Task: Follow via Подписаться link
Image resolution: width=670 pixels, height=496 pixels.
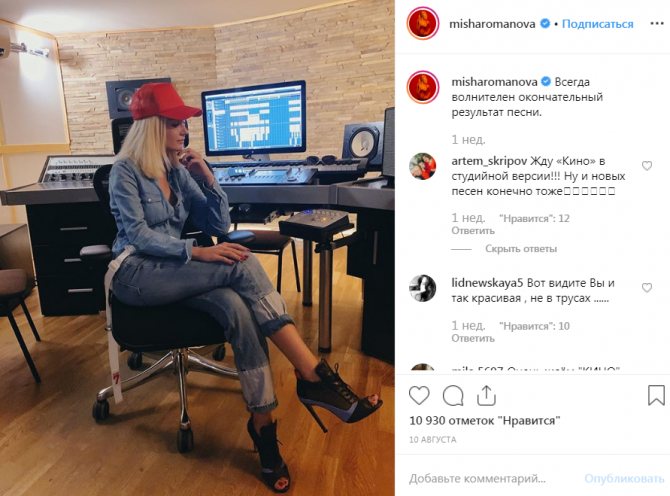Action: (x=597, y=24)
